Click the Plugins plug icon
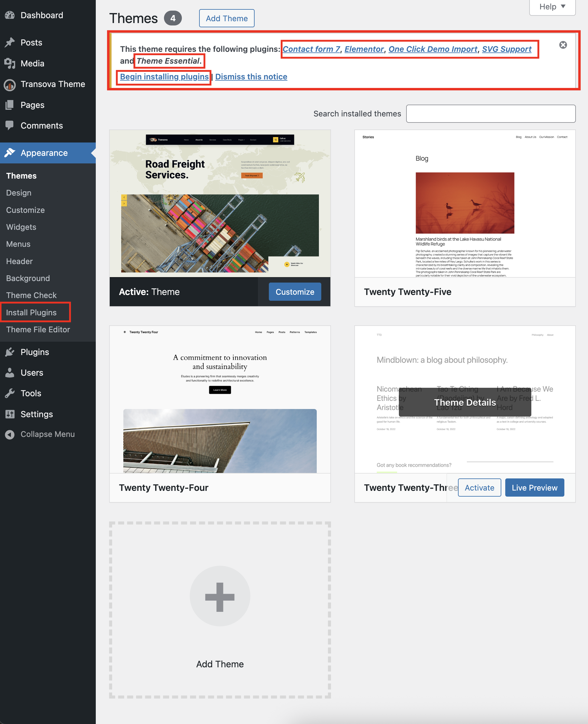Image resolution: width=588 pixels, height=724 pixels. point(10,352)
